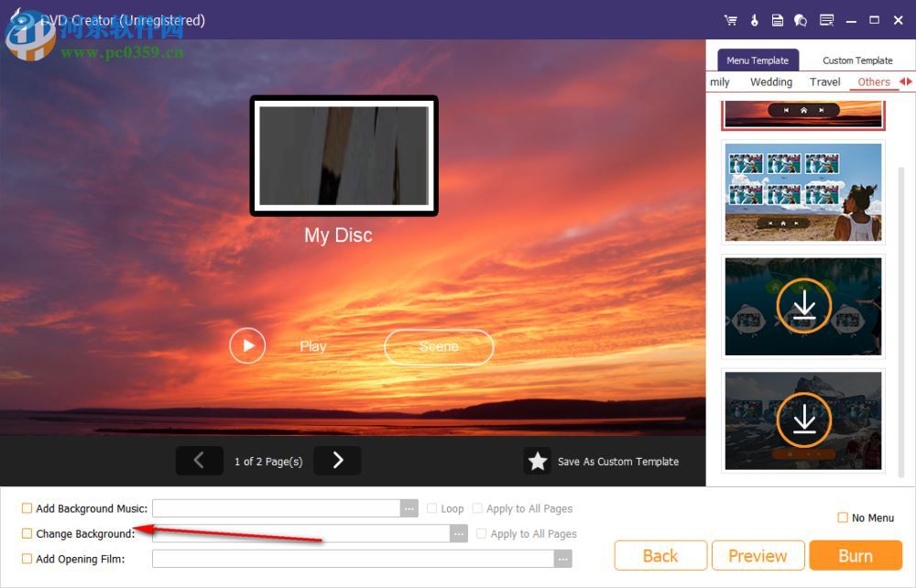This screenshot has width=916, height=588.
Task: Download the fish-themed menu template
Action: click(803, 306)
